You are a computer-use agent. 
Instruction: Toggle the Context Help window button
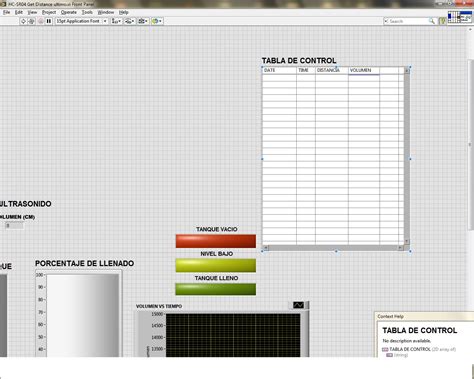(x=442, y=21)
